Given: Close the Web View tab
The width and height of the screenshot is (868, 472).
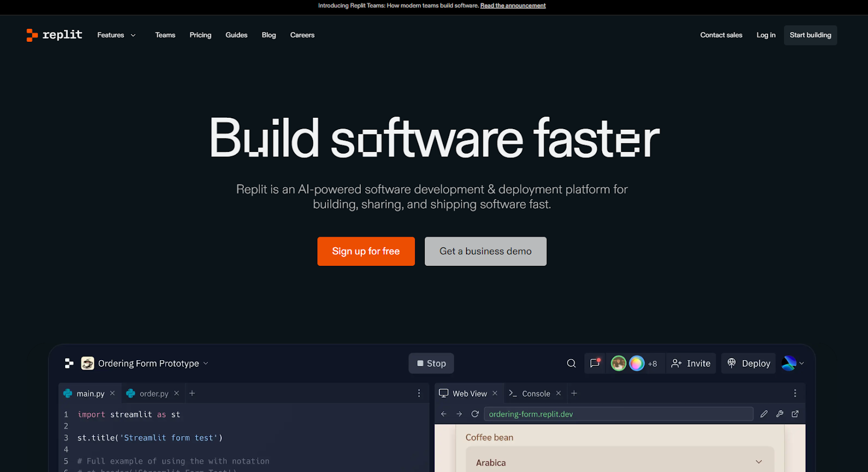Looking at the screenshot, I should pos(495,393).
